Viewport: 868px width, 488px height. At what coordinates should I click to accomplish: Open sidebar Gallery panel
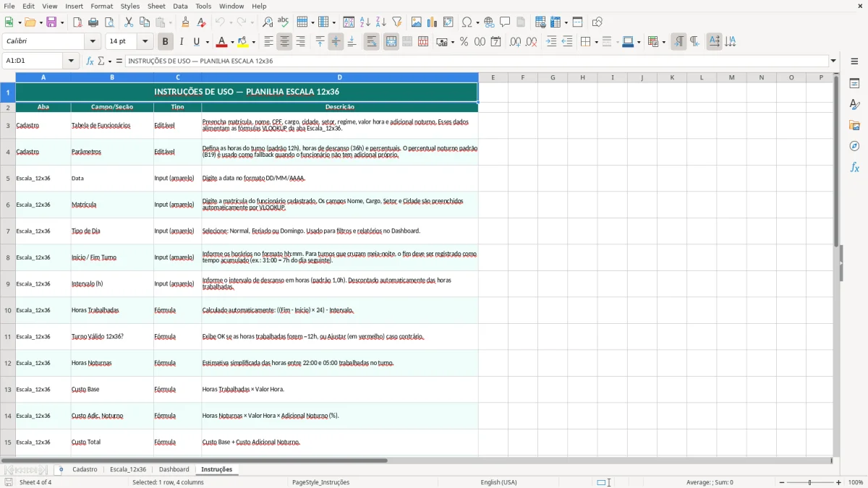854,125
